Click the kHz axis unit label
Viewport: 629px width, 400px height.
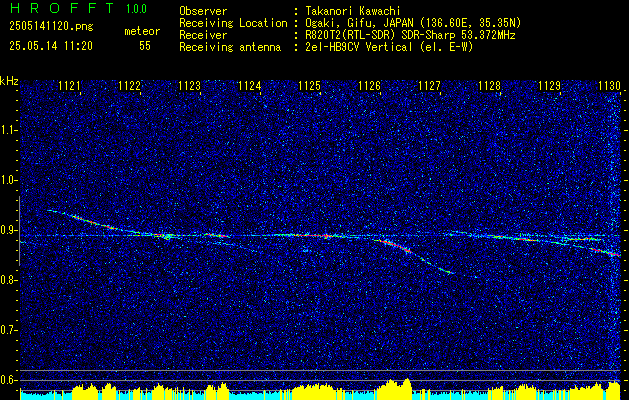9,81
